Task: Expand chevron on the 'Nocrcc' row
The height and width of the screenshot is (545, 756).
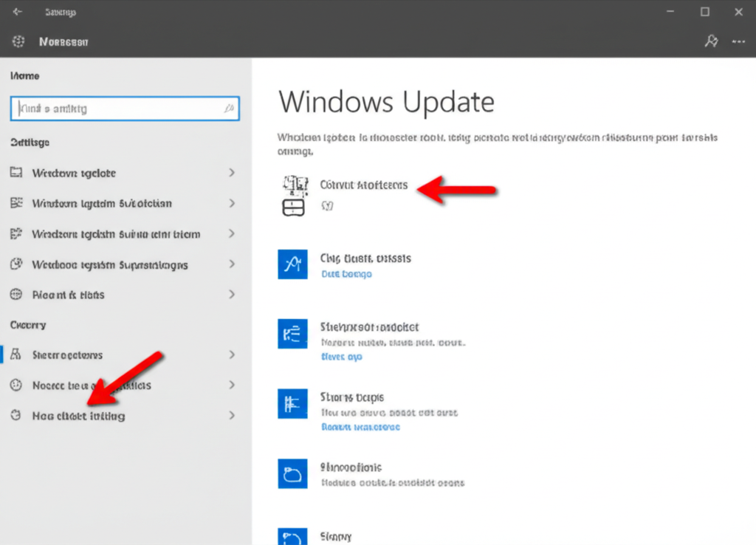Action: 232,385
